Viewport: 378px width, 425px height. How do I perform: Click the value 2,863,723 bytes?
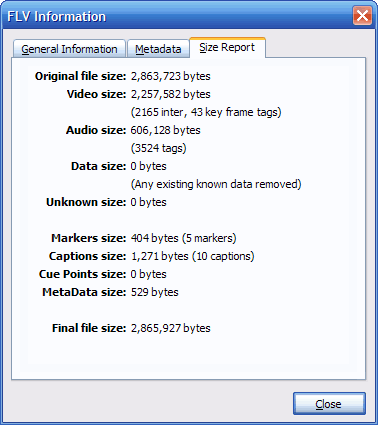coord(170,76)
